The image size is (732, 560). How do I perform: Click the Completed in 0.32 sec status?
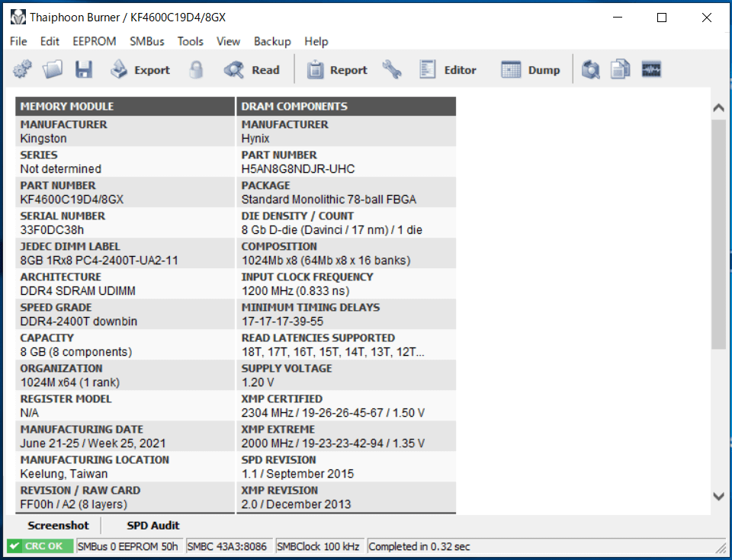coord(419,546)
